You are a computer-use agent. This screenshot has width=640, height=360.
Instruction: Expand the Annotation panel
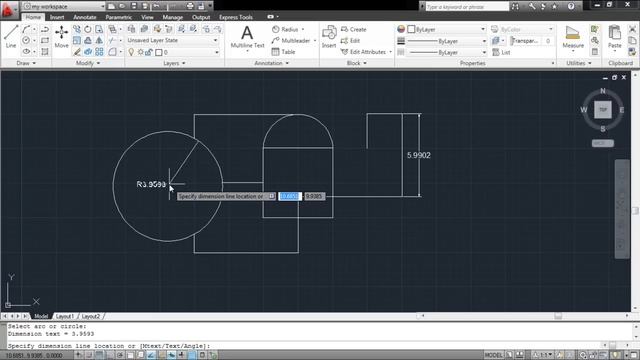271,63
